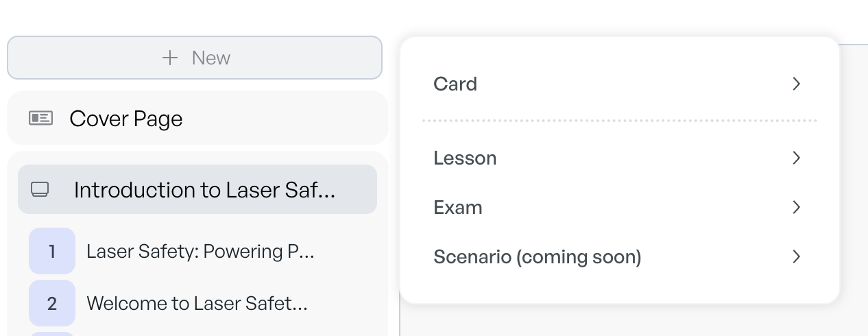Expand the Exam submenu chevron
The height and width of the screenshot is (336, 868).
click(796, 207)
